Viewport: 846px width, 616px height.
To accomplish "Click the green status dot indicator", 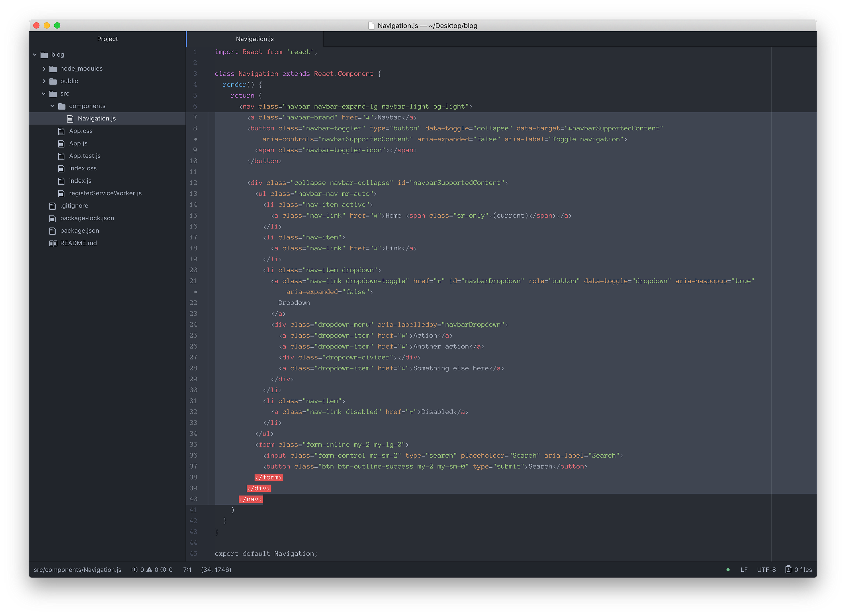I will (728, 570).
